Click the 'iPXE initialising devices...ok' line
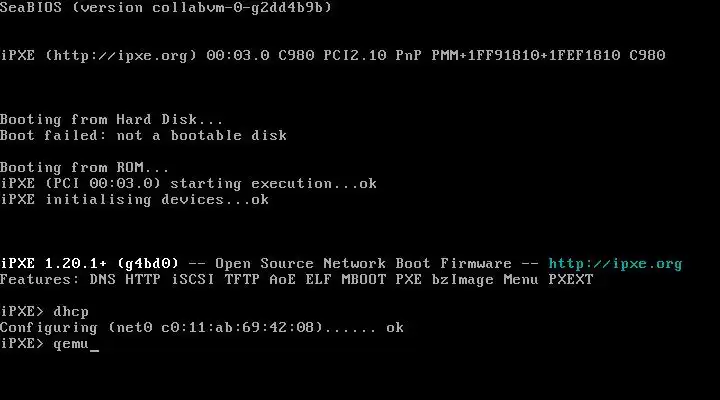Image resolution: width=720 pixels, height=400 pixels. click(135, 200)
